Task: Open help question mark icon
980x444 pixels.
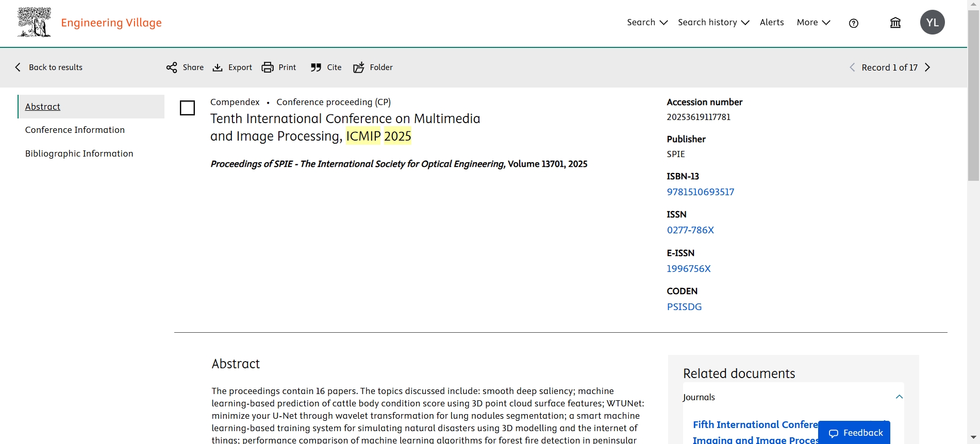Action: click(854, 23)
